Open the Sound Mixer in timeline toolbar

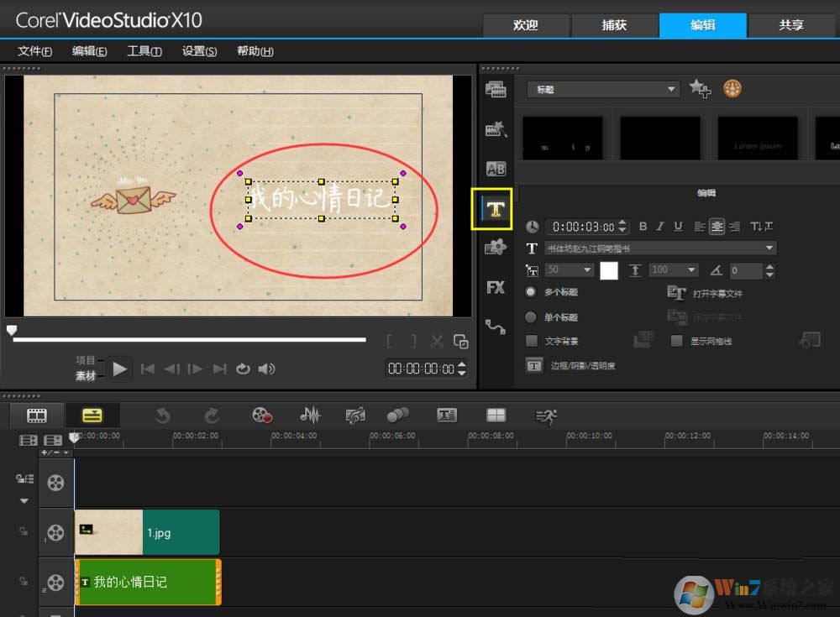[x=311, y=415]
